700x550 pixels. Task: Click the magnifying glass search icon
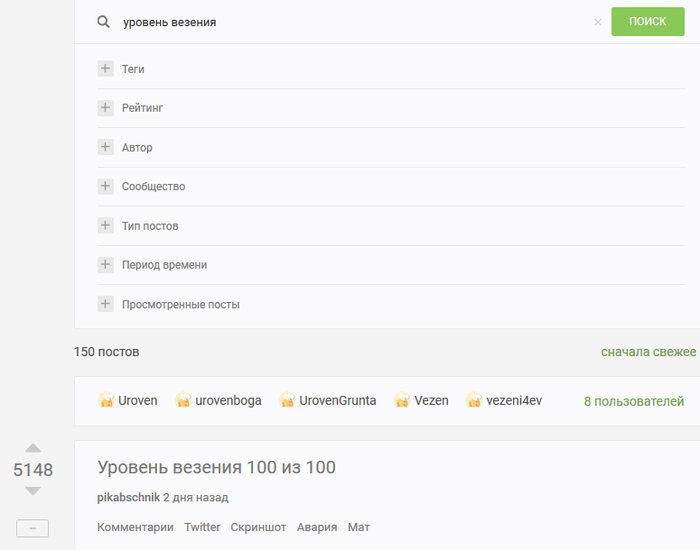click(x=103, y=22)
